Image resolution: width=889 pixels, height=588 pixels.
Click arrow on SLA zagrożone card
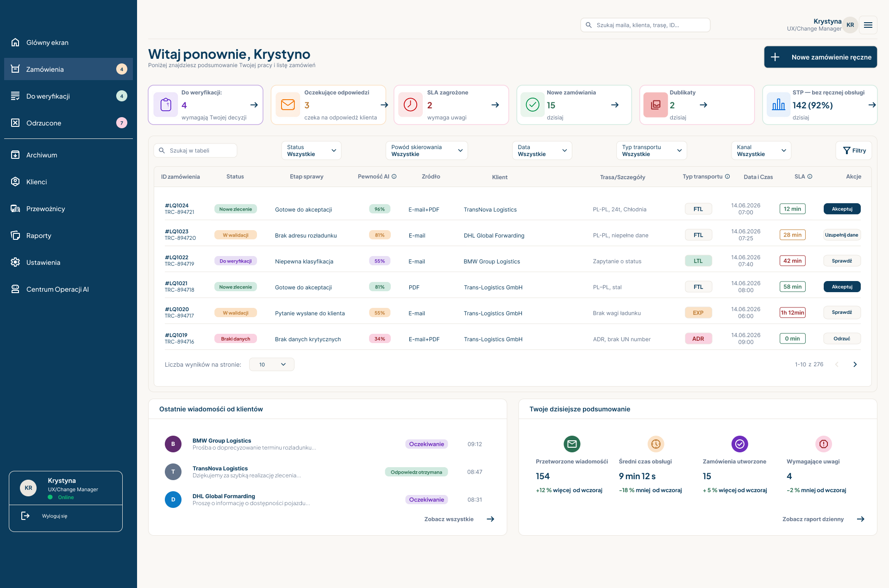point(495,105)
